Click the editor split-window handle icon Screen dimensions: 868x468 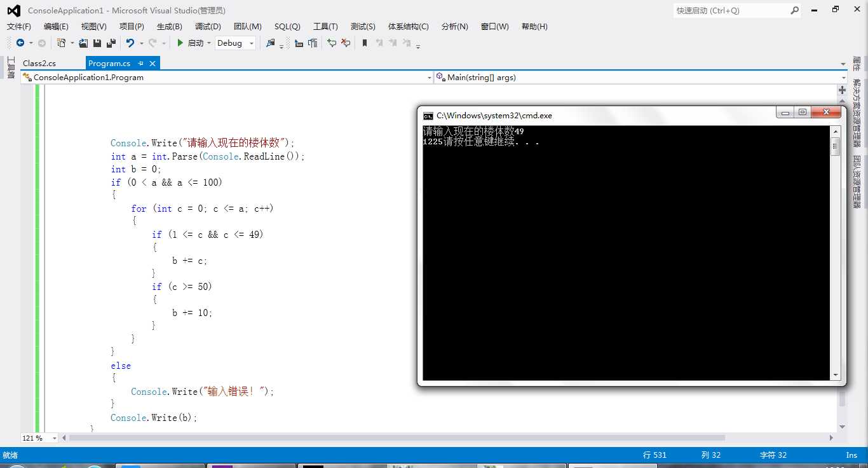tap(843, 90)
